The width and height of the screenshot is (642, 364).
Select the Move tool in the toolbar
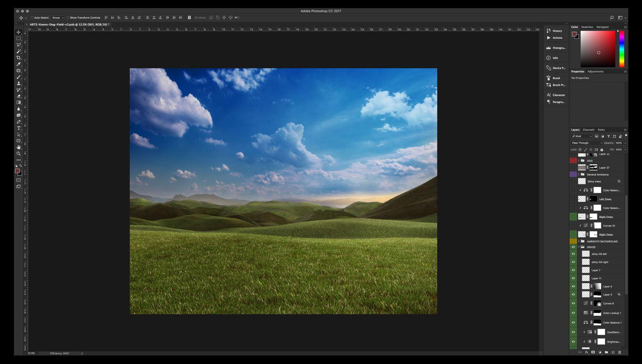click(18, 32)
